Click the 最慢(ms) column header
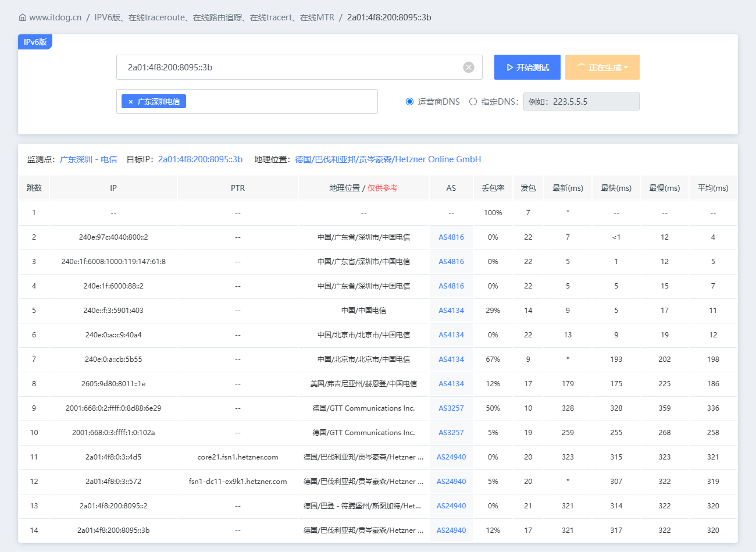This screenshot has width=756, height=552. pos(665,188)
